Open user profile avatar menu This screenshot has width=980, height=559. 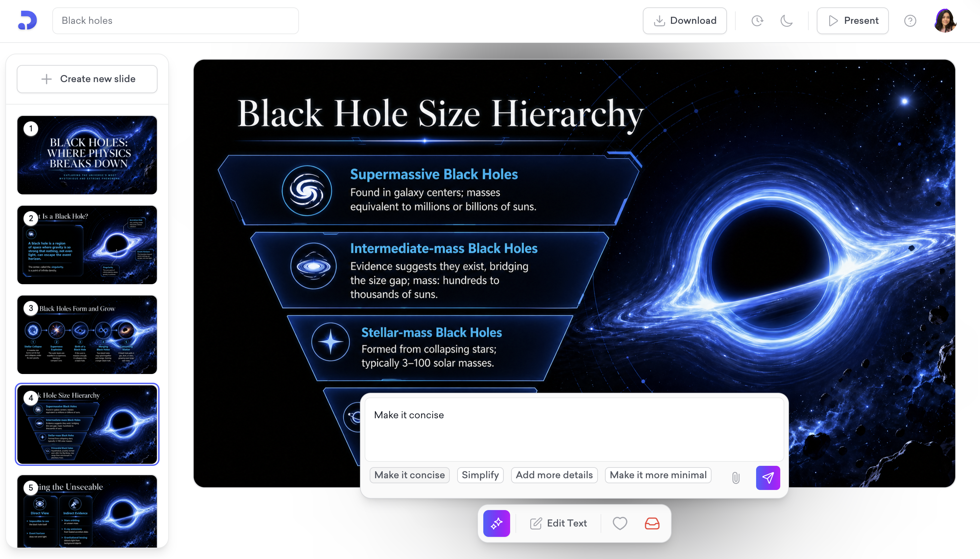tap(945, 21)
